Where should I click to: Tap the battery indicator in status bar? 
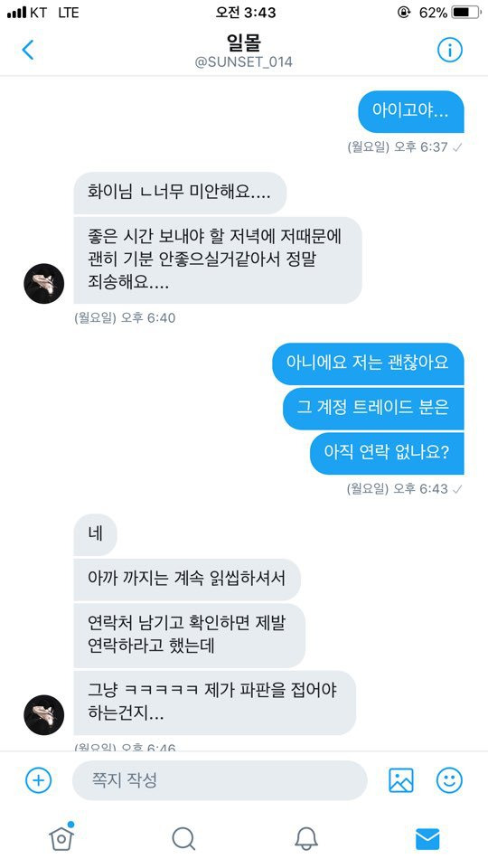(x=466, y=12)
